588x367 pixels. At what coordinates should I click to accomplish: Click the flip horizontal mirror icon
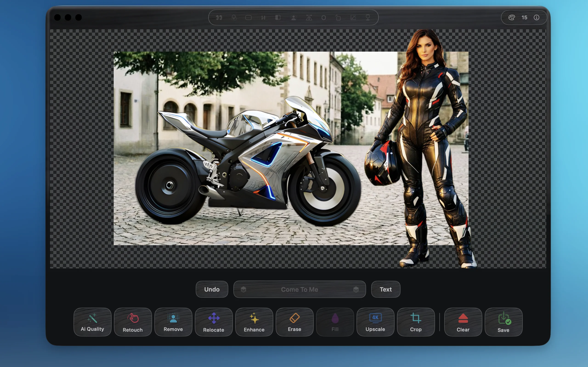[309, 17]
